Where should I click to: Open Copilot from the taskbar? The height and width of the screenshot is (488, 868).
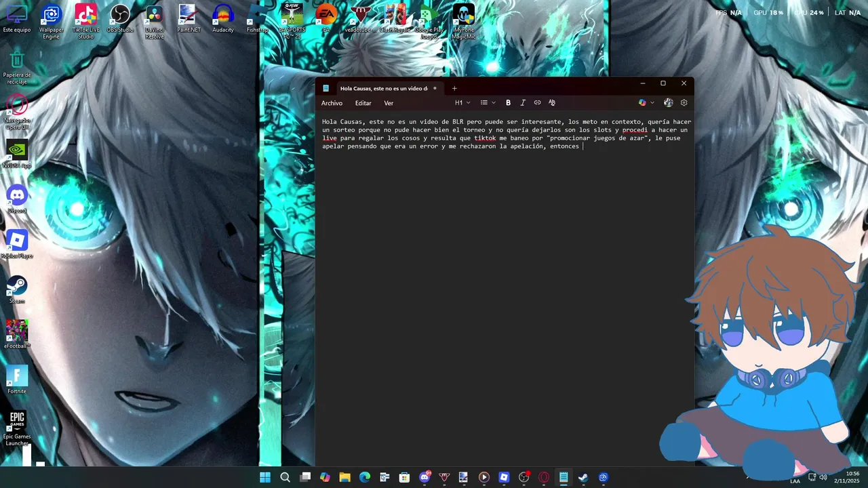325,477
